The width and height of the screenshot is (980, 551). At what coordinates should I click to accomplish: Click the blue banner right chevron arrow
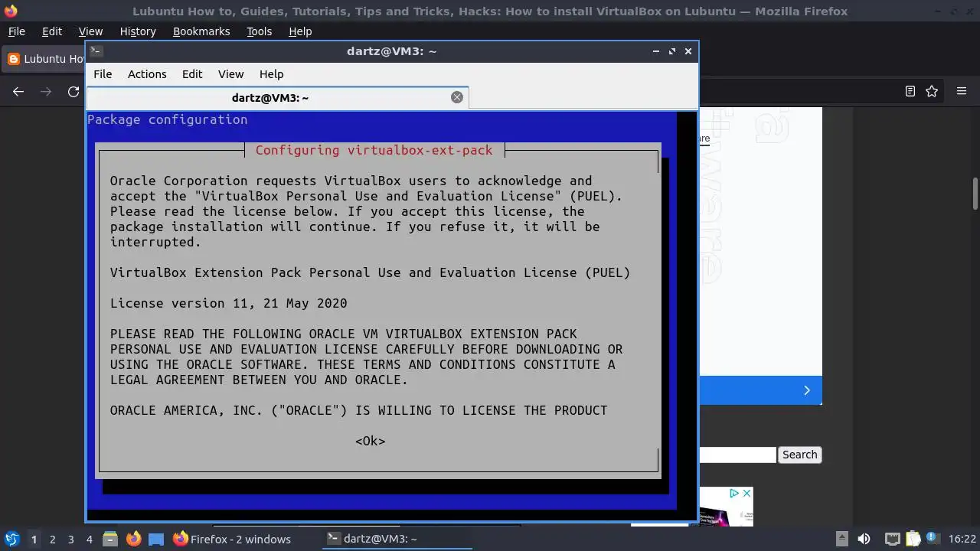pyautogui.click(x=806, y=390)
